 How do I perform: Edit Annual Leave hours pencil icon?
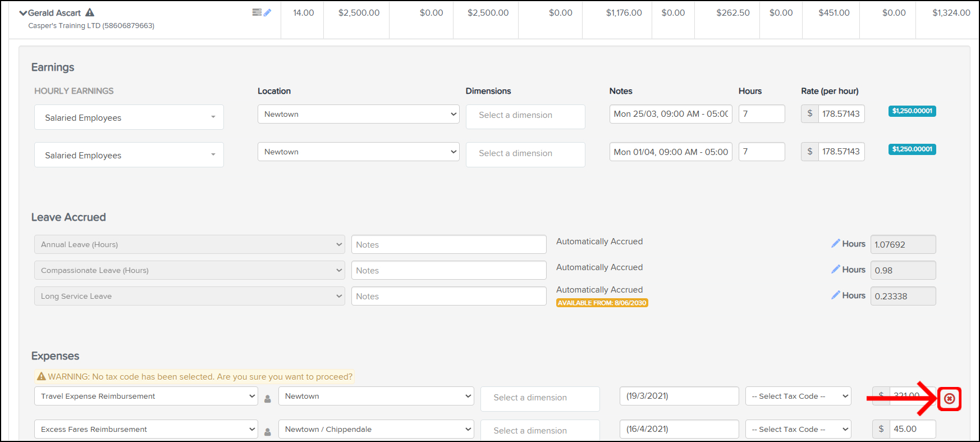click(836, 244)
